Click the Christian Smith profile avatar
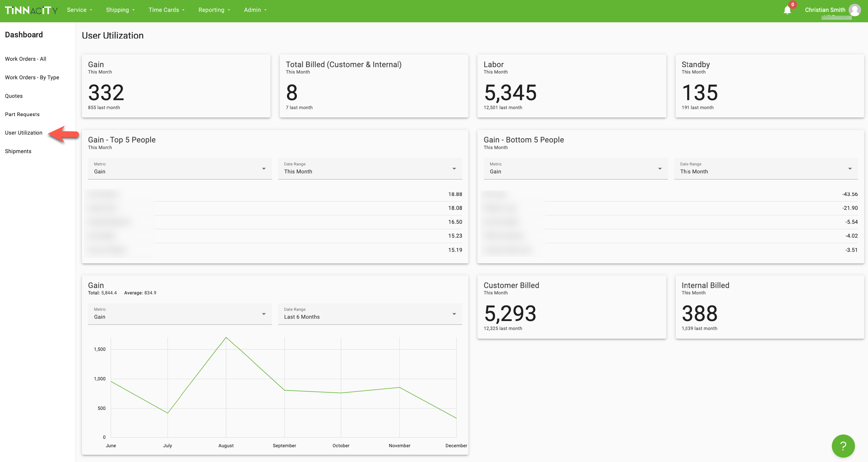This screenshot has height=462, width=868. 855,10
